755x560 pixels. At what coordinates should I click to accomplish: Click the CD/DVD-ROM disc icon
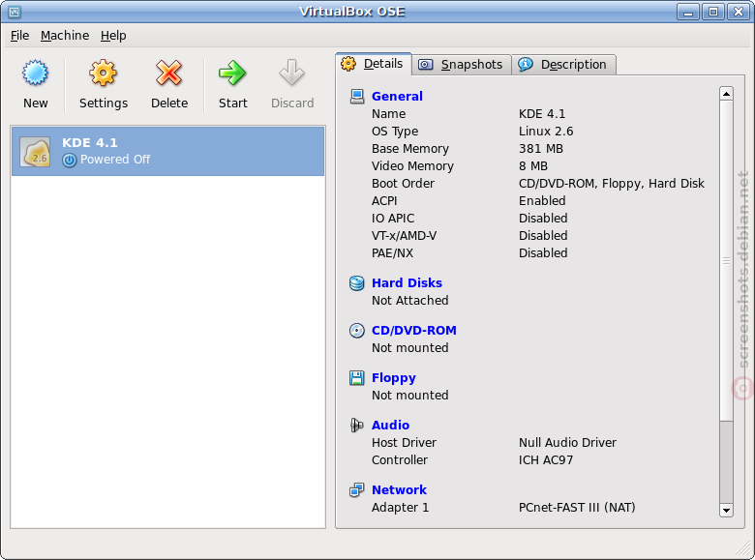coord(357,331)
